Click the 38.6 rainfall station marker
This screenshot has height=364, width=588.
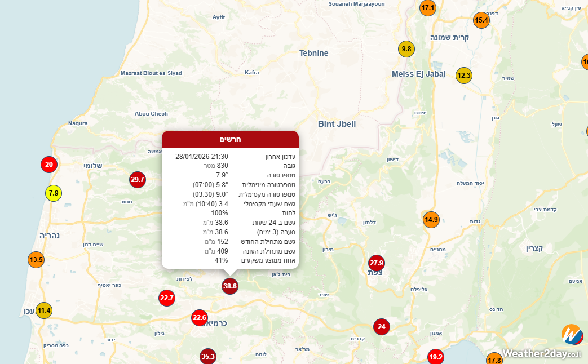tap(230, 286)
